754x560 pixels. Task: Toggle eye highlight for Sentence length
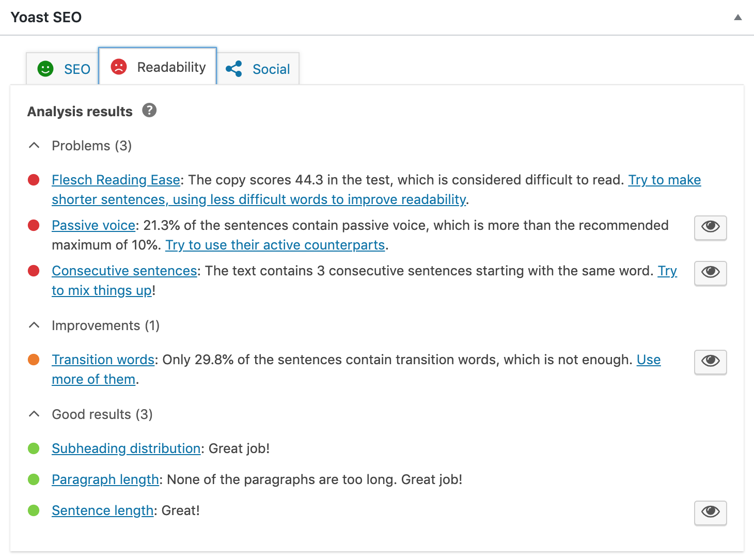pyautogui.click(x=710, y=512)
